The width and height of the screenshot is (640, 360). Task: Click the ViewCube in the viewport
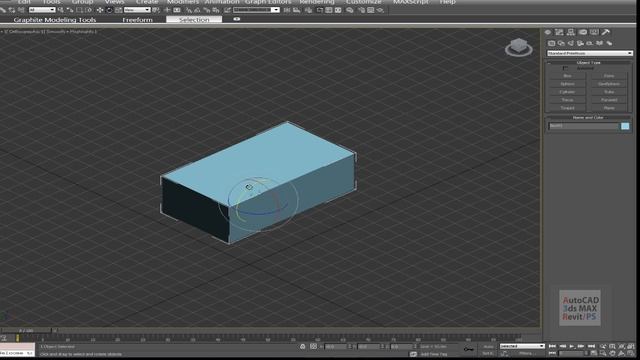pyautogui.click(x=519, y=47)
